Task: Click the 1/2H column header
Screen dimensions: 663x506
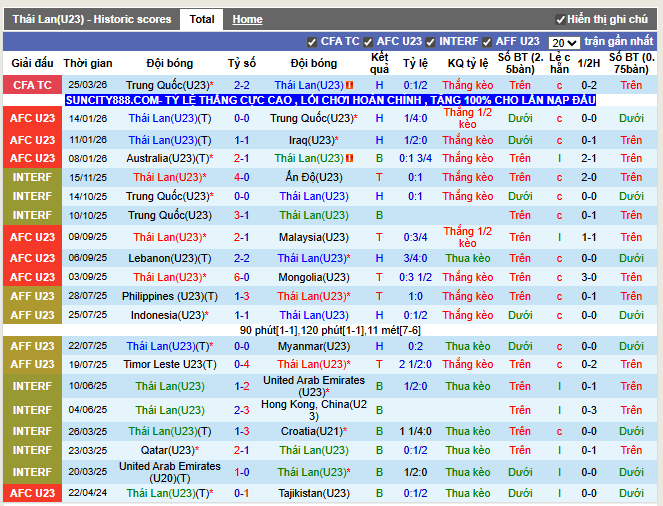Action: (x=589, y=63)
